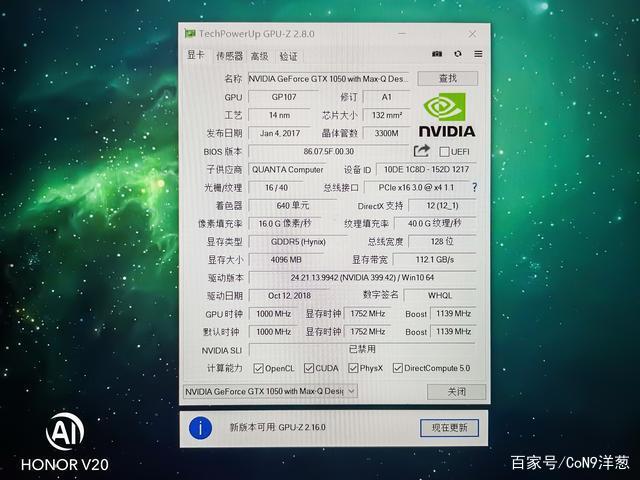Click the 10DE 1C8D device ID value

point(426,169)
